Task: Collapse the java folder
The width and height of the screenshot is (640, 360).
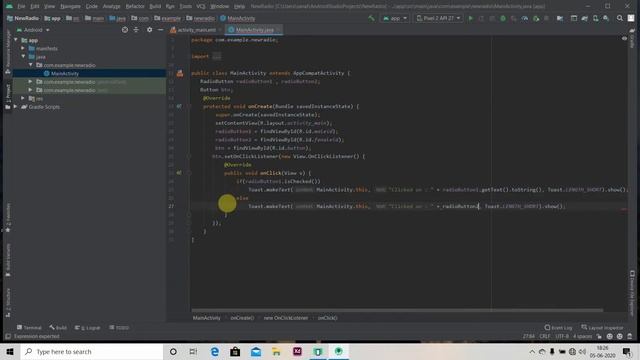Action: point(23,56)
